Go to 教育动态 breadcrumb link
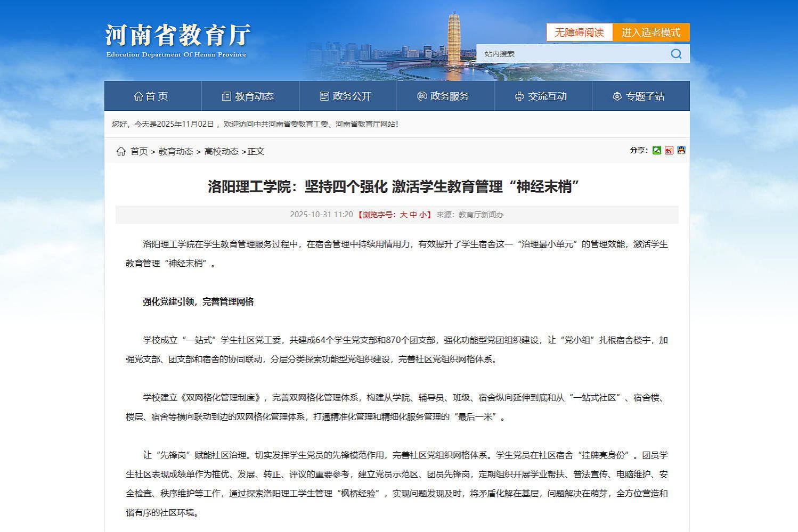Image resolution: width=798 pixels, height=532 pixels. point(176,151)
